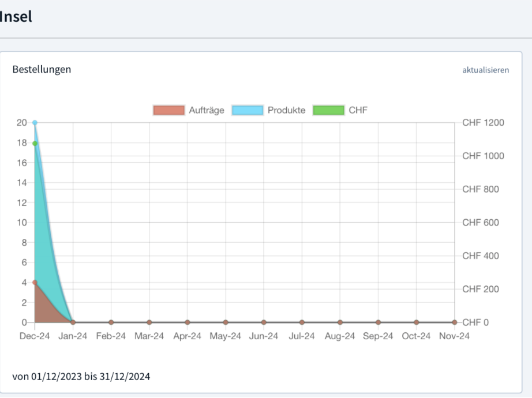Hide the Produkte series via its legend label
Image resolution: width=532 pixels, height=398 pixels.
point(286,110)
